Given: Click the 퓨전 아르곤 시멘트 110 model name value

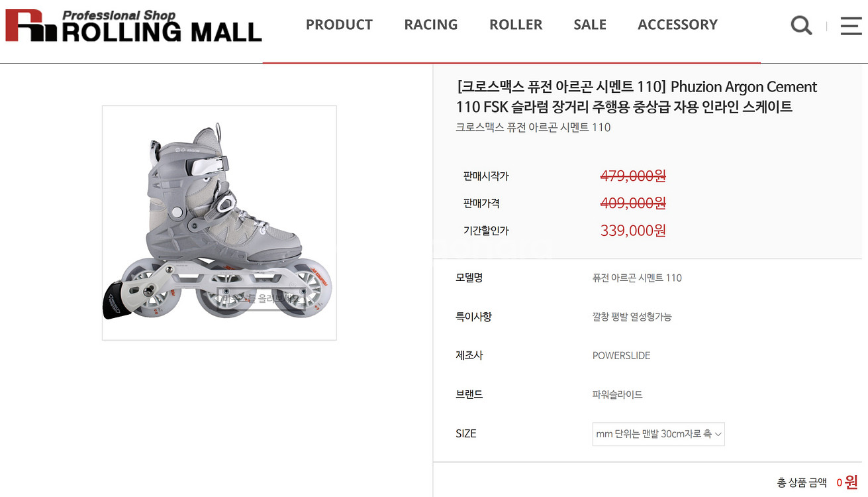Looking at the screenshot, I should 637,278.
